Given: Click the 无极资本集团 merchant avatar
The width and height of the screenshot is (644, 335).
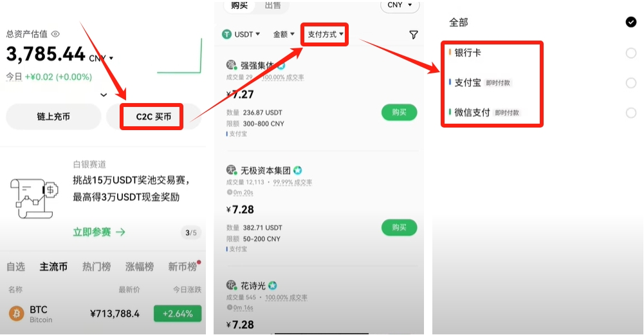Looking at the screenshot, I should pyautogui.click(x=232, y=170).
